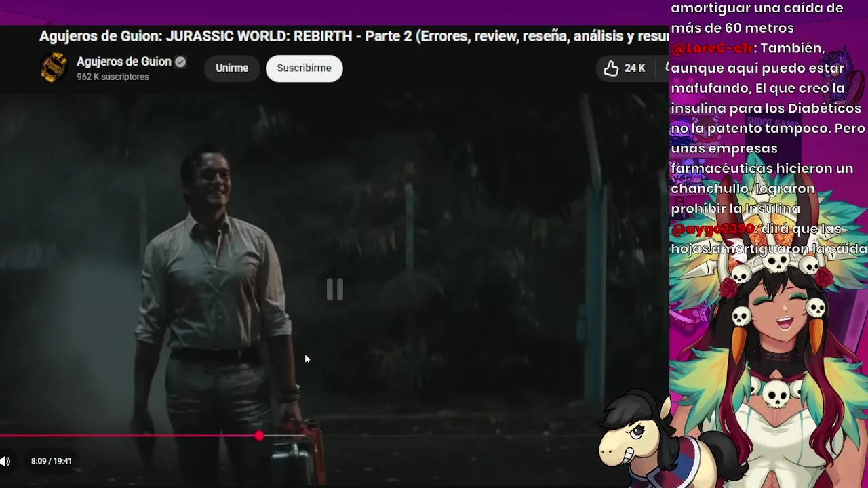
Task: Click the 962 K suscriptores text
Action: click(113, 77)
